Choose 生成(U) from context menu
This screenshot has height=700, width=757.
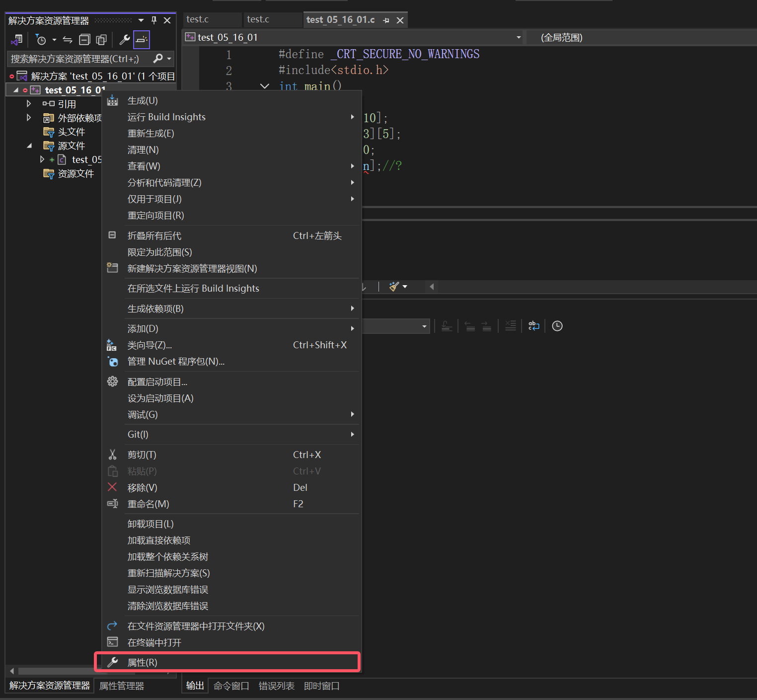click(231, 101)
